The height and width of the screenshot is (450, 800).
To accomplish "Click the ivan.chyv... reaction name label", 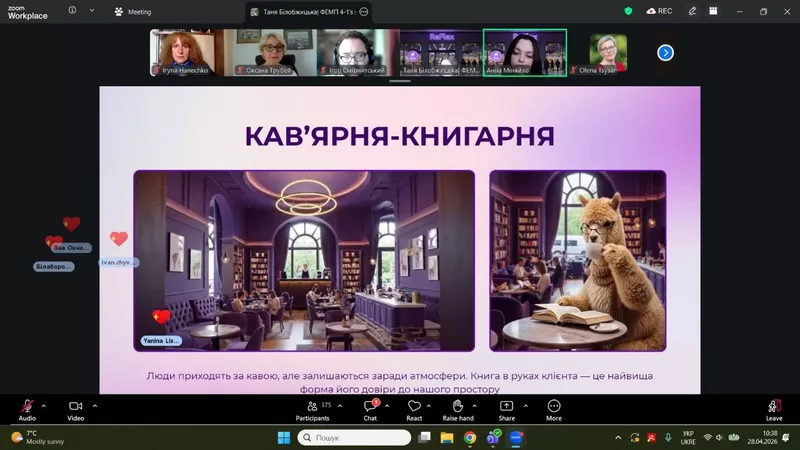I will tap(118, 262).
